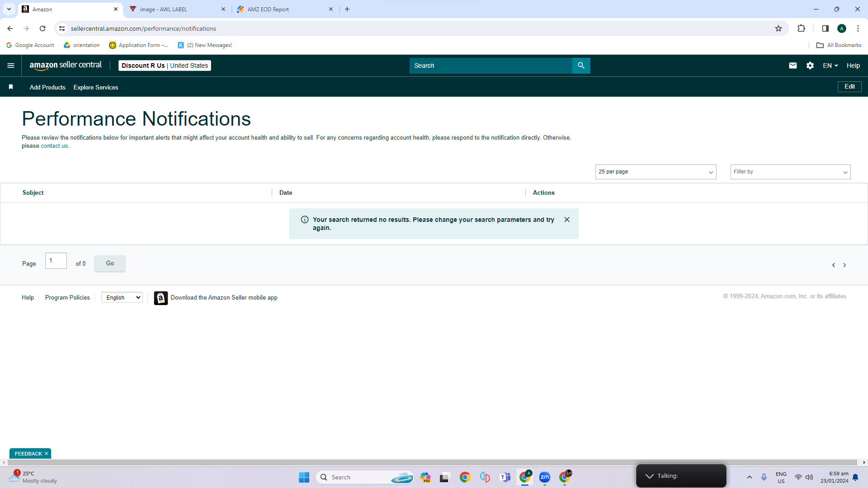Open the English footer language selector
Viewport: 868px width, 488px height.
coord(122,297)
